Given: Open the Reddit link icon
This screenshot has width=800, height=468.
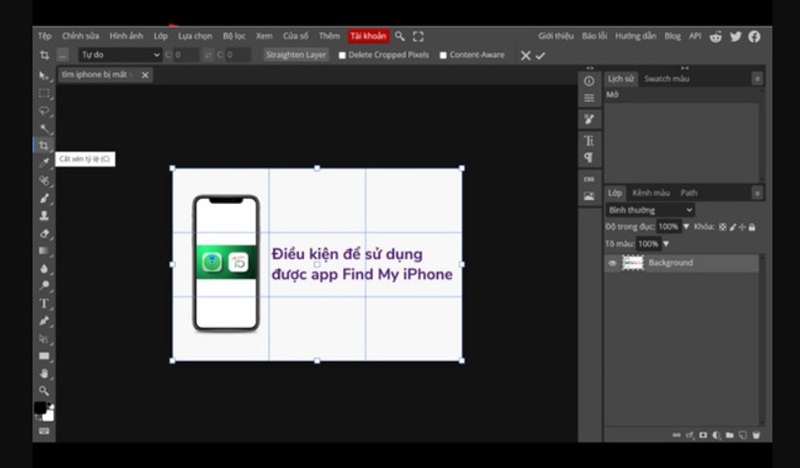Looking at the screenshot, I should click(x=716, y=36).
